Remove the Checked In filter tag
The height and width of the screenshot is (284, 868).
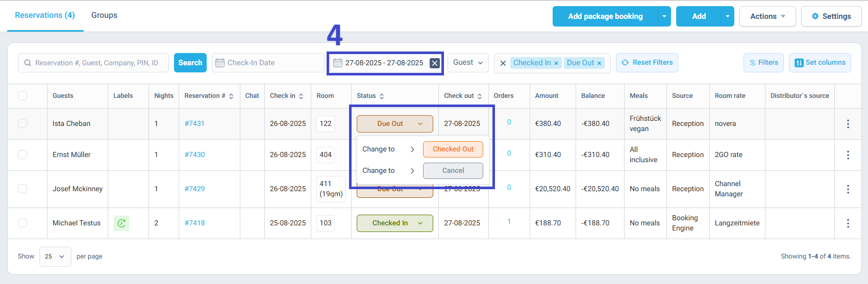(556, 63)
